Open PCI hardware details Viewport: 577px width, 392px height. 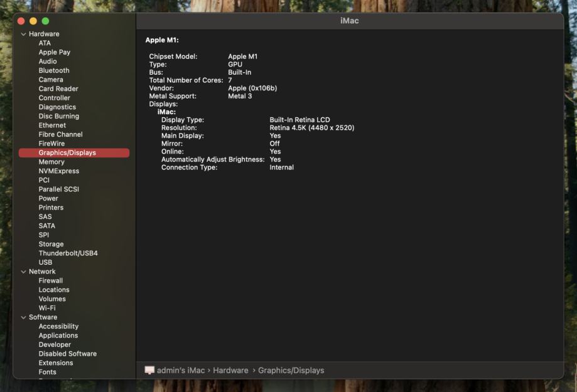(x=44, y=180)
